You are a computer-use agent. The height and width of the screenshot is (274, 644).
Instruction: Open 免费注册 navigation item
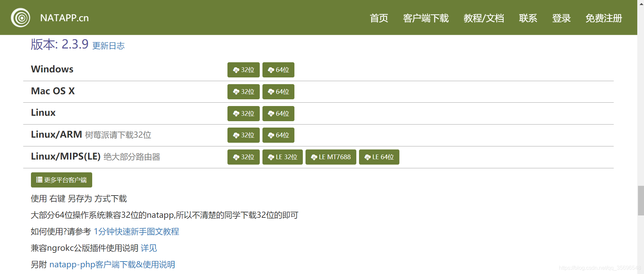click(604, 18)
